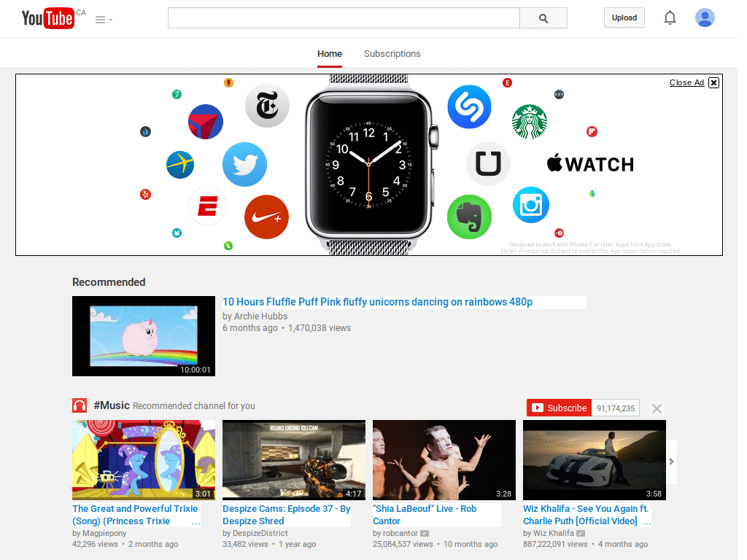Close the ad with the X box
Viewport: 747px width, 560px height.
click(713, 83)
